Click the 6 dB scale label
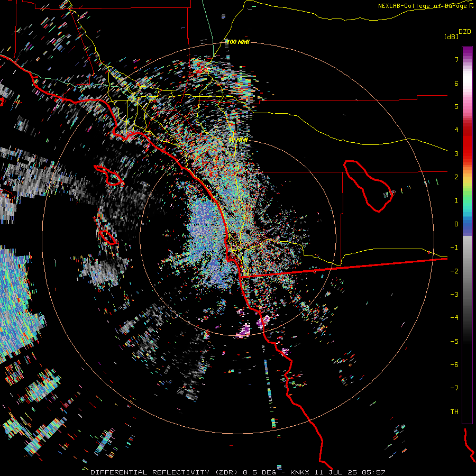476x476 pixels. (456, 83)
